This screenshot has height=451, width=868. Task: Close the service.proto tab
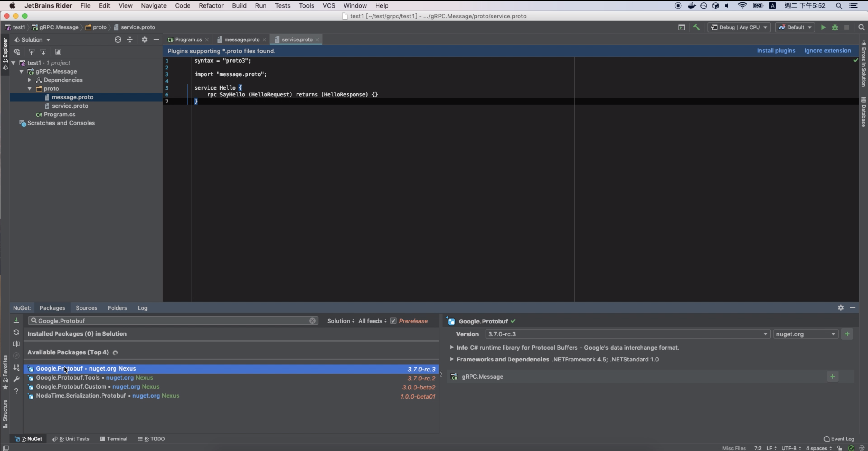point(317,39)
